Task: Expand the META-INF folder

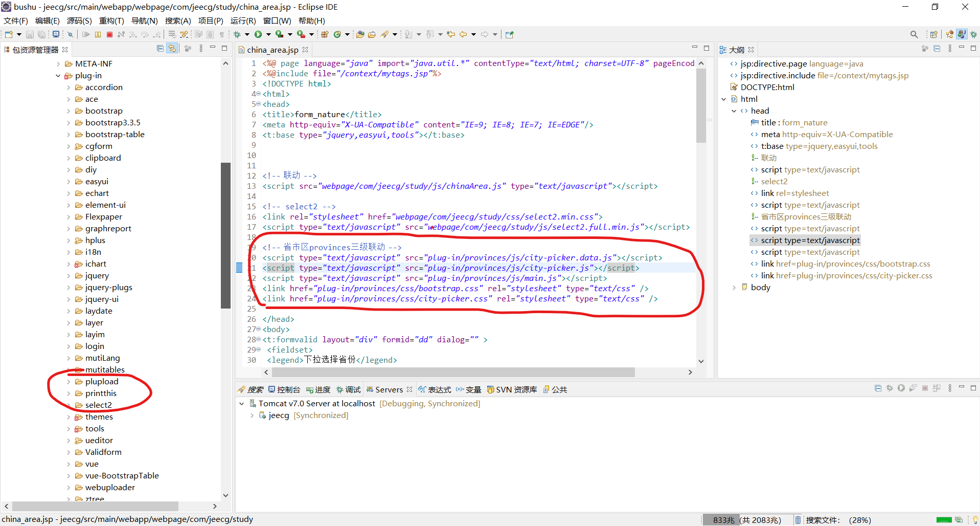Action: 58,64
